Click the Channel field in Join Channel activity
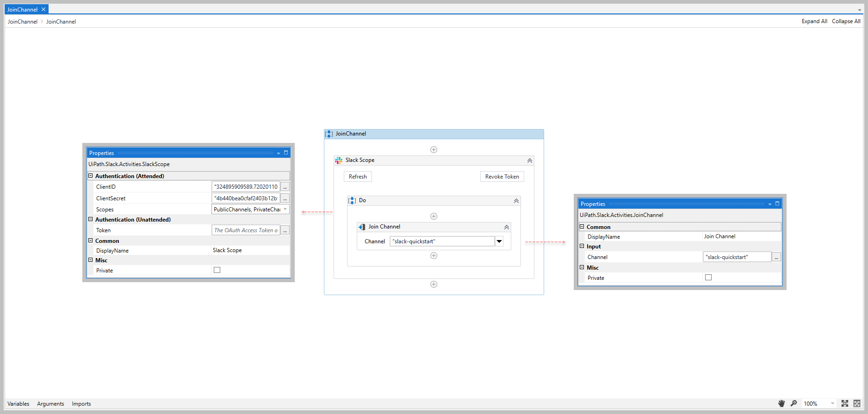This screenshot has height=414, width=868. (442, 241)
